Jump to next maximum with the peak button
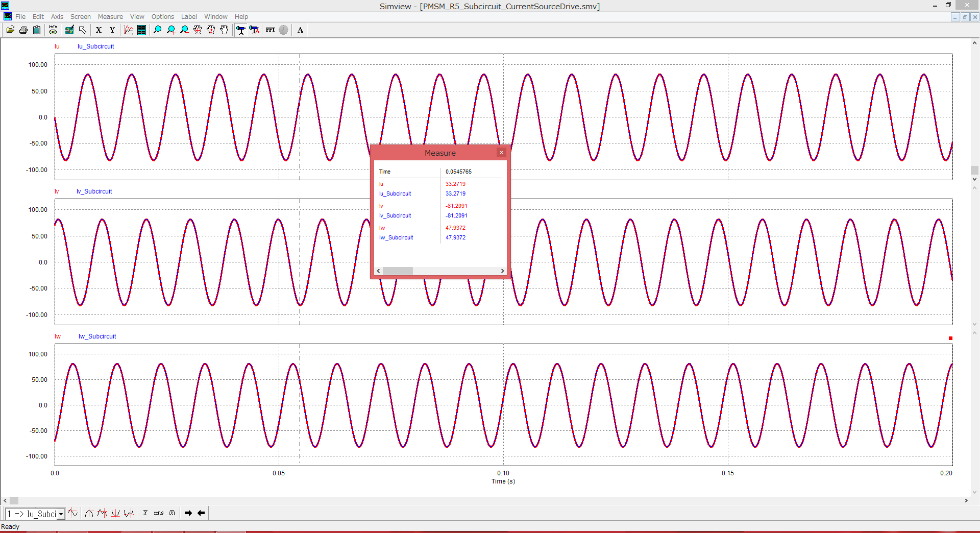980x533 pixels. coord(89,513)
